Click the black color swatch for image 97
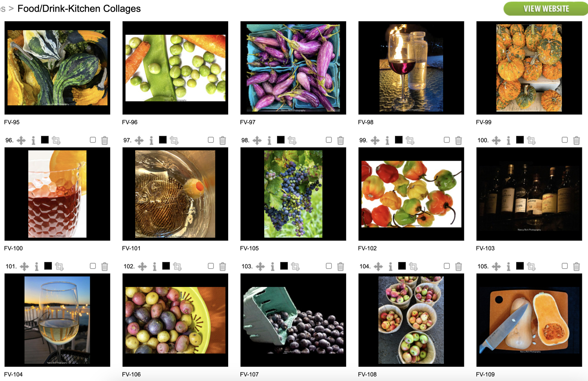Screen dimensions: 588x381 click(163, 140)
